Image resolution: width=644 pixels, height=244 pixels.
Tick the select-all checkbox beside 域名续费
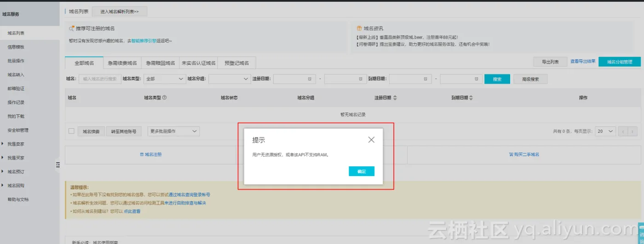point(71,131)
